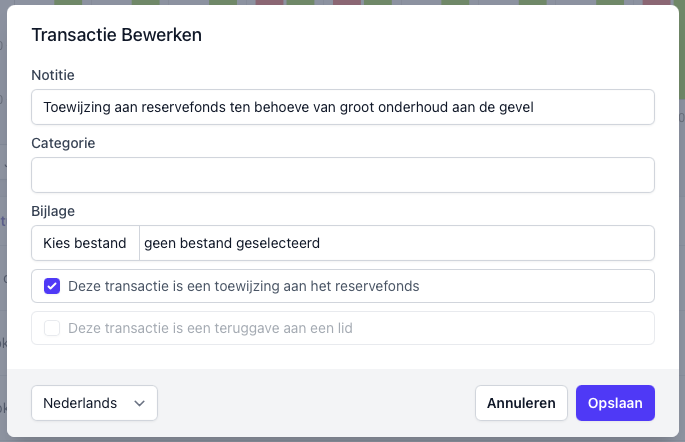Click the grey footer bar between Nederlands and Annuleren
Viewport: 685px width, 442px height.
(x=315, y=403)
